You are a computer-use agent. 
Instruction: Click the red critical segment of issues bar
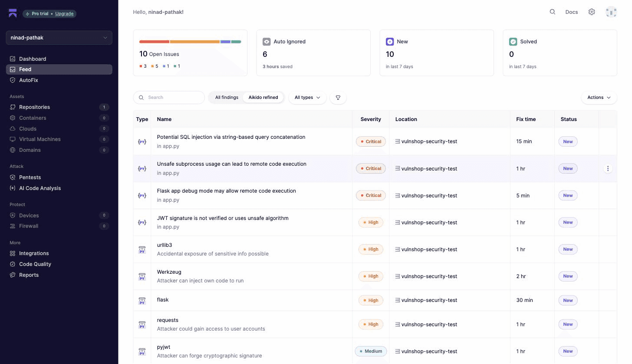point(154,42)
